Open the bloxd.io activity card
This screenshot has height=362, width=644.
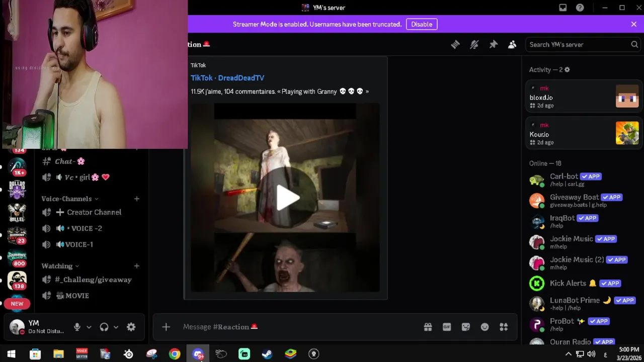click(584, 97)
